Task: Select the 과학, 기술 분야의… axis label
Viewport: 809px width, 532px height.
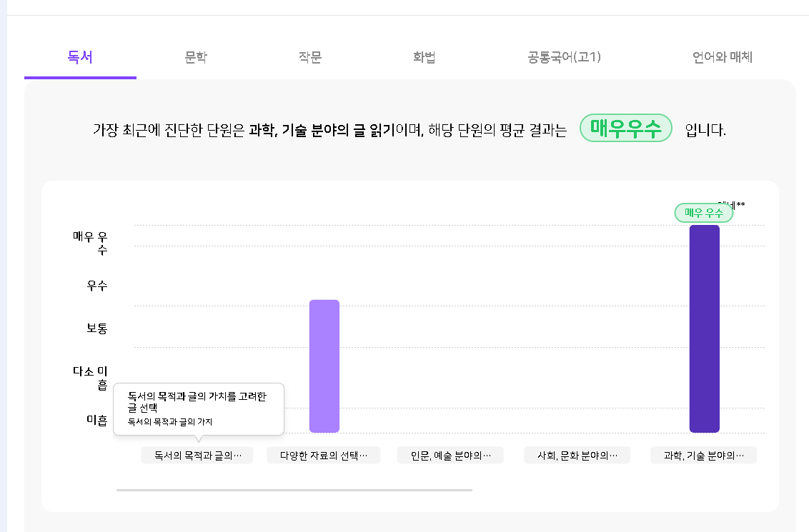Action: tap(704, 455)
